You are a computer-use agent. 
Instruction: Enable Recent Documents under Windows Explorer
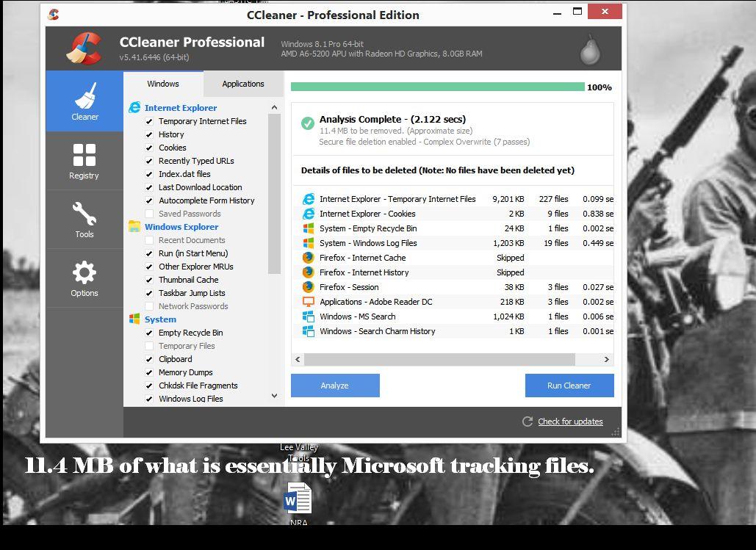pyautogui.click(x=150, y=240)
